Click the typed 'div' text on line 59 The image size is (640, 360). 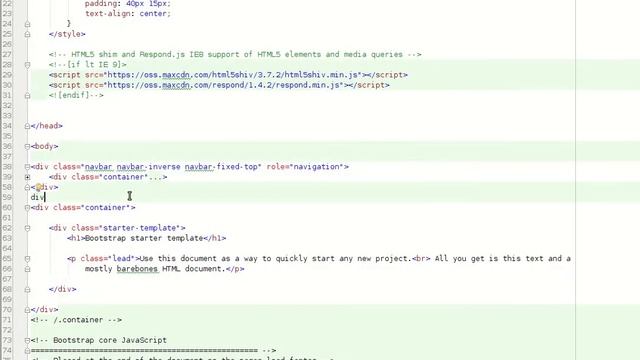[37, 197]
